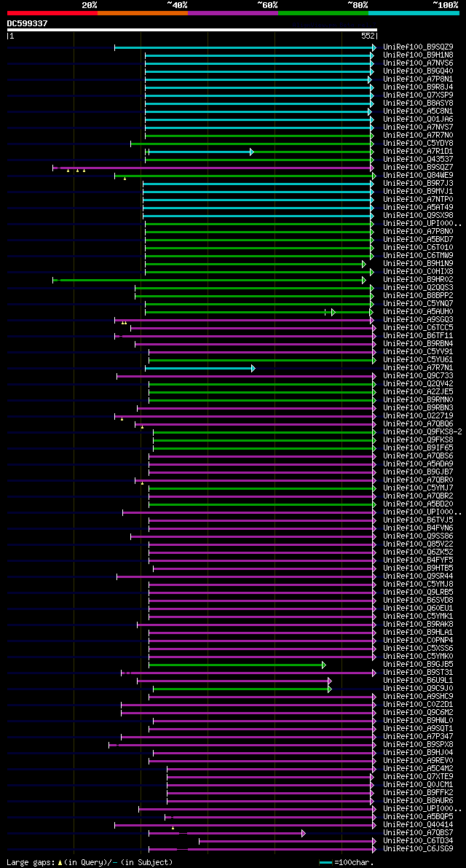The height and width of the screenshot is (868, 466).
Task: Select the UniRef100_C5YV91 label
Action: 419,352
